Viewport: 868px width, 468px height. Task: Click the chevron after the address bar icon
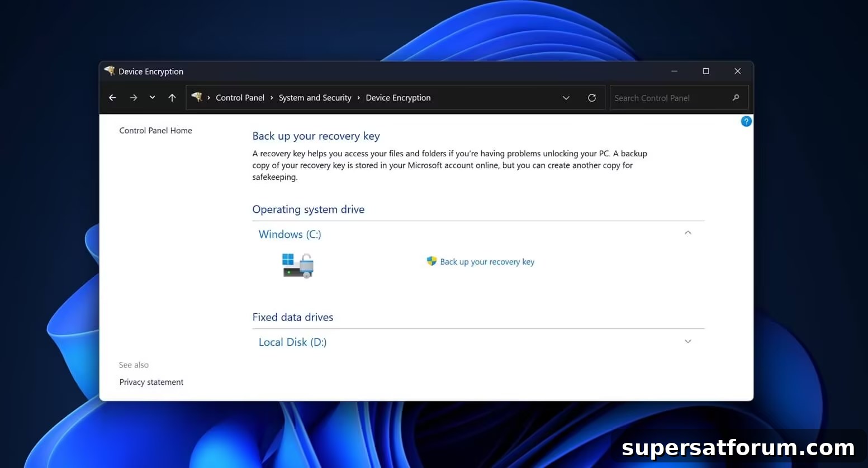tap(209, 98)
